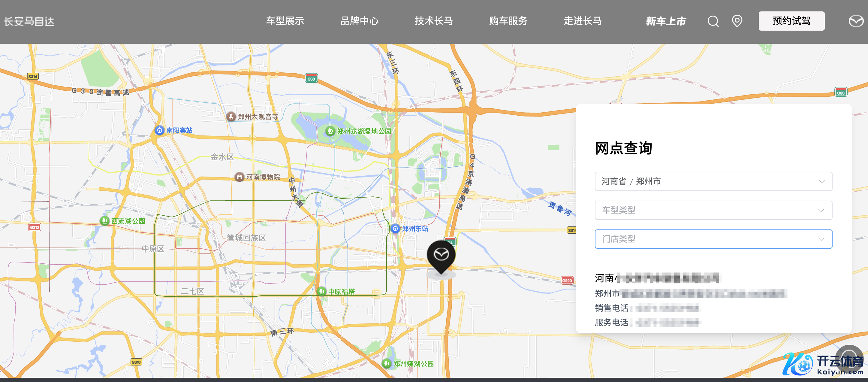Open the 河南省 / 郑州市 region dropdown
Viewport: 868px width, 382px height.
[713, 181]
